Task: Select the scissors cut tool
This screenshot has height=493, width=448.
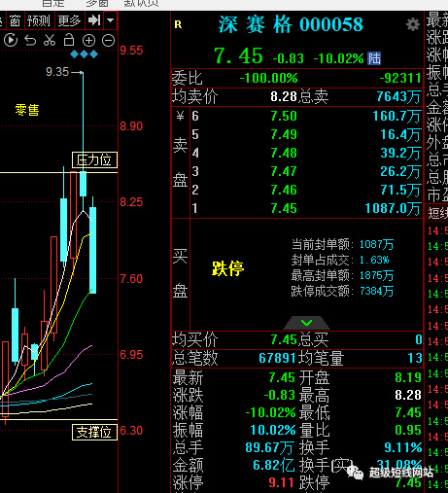Action: 50,40
